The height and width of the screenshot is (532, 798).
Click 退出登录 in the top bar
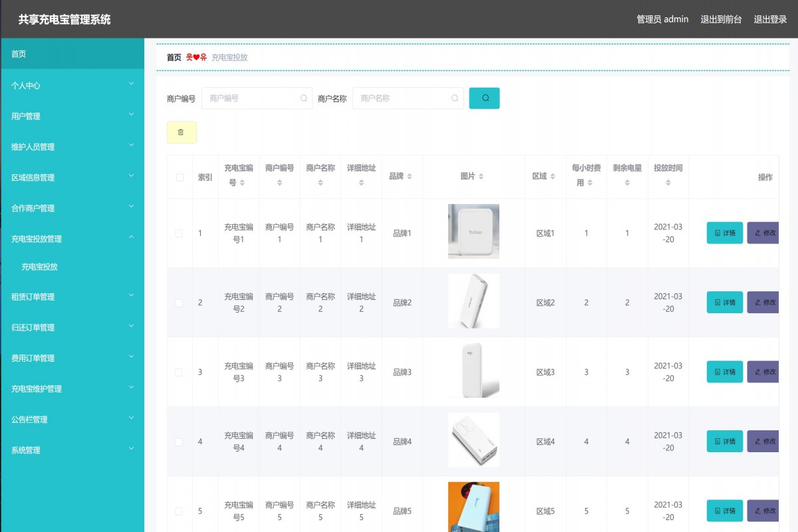[771, 19]
